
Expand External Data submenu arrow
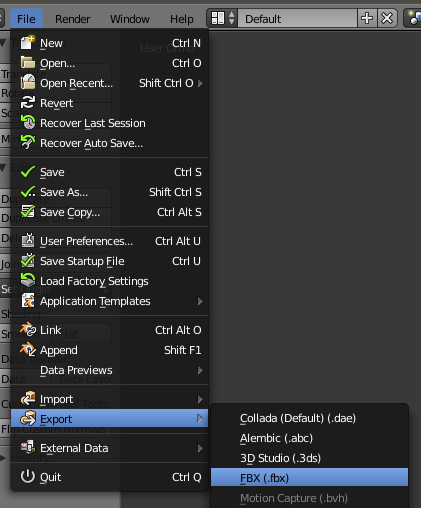click(200, 448)
